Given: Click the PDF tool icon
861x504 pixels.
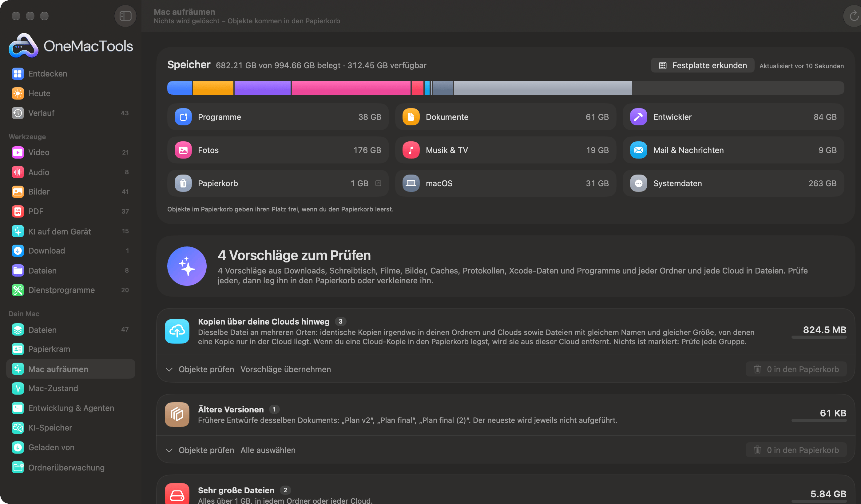Looking at the screenshot, I should pos(18,211).
